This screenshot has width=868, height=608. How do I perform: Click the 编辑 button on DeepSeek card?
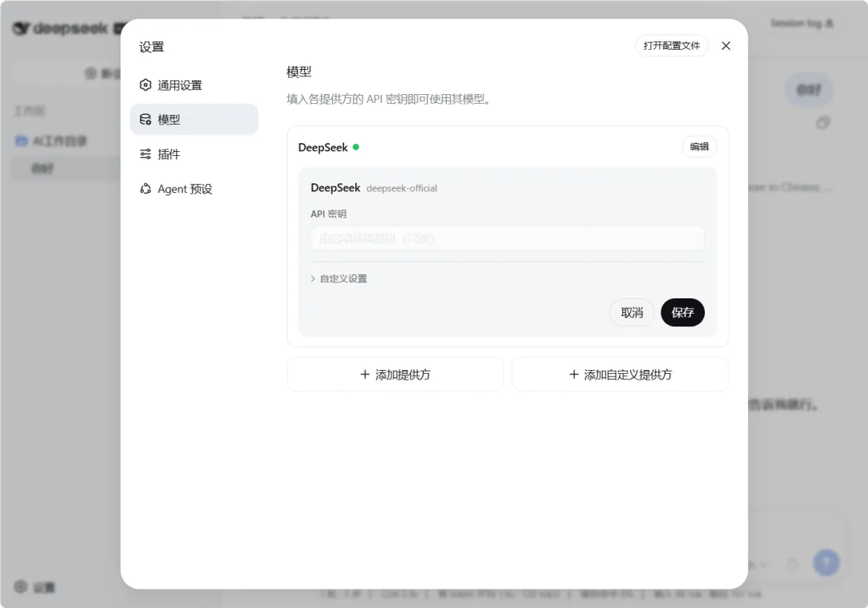pyautogui.click(x=699, y=146)
